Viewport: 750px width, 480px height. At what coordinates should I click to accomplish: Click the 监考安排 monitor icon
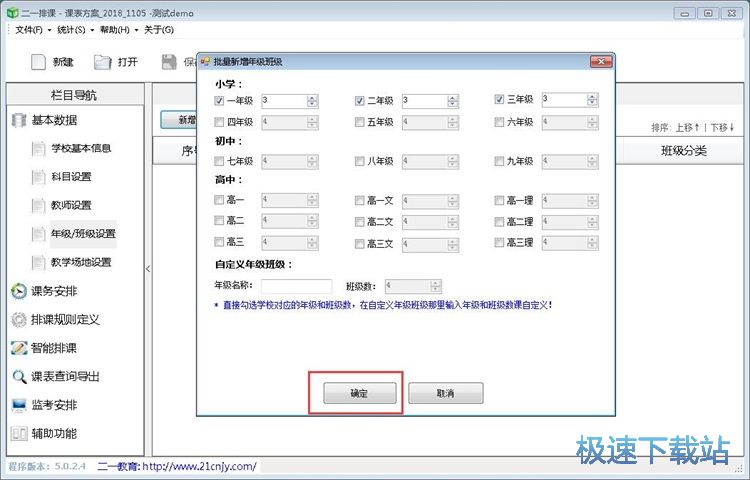coord(19,405)
